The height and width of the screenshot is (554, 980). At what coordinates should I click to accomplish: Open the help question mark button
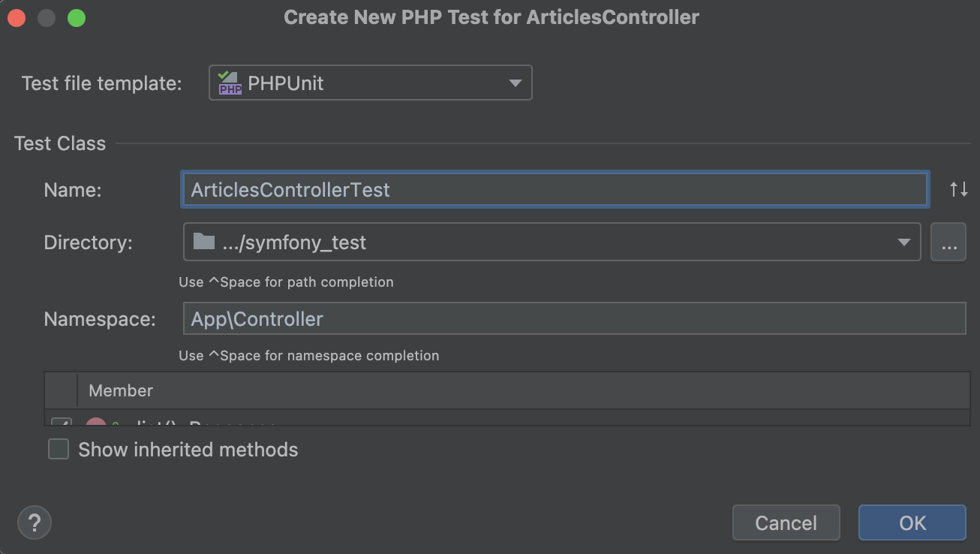click(34, 522)
